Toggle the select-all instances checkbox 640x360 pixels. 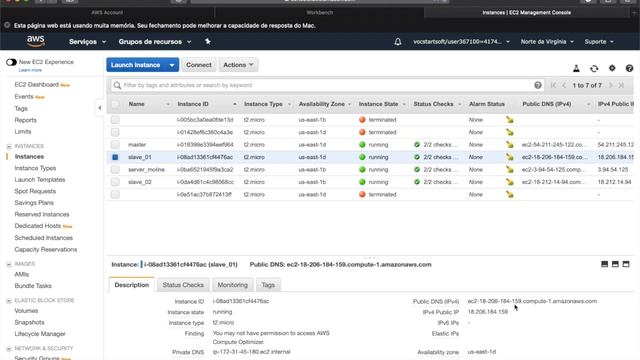(115, 104)
